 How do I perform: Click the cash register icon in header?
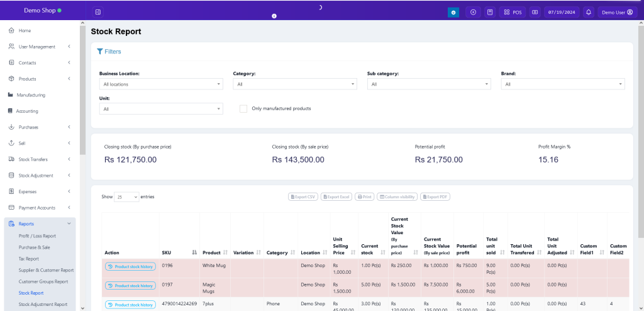pyautogui.click(x=535, y=12)
